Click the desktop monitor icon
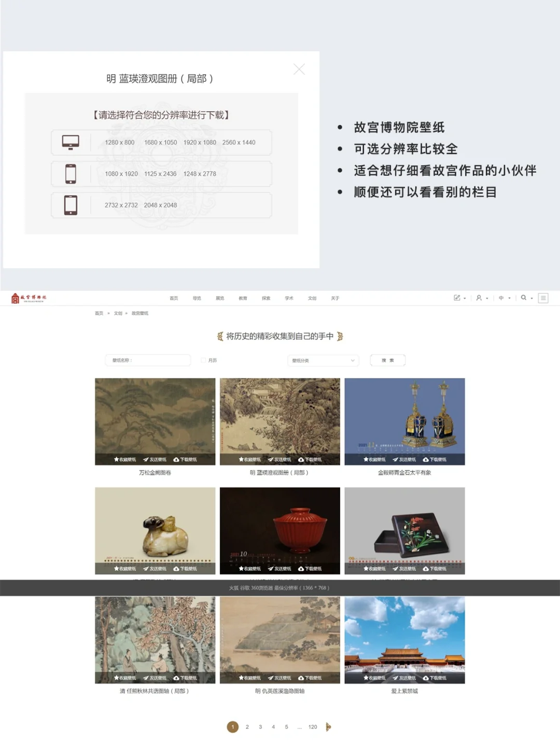This screenshot has width=560, height=746. tap(71, 142)
